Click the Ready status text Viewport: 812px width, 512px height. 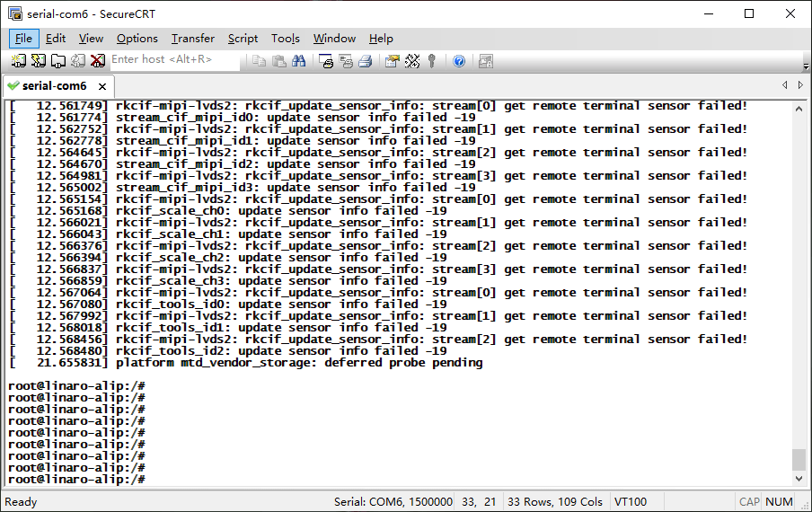(21, 501)
